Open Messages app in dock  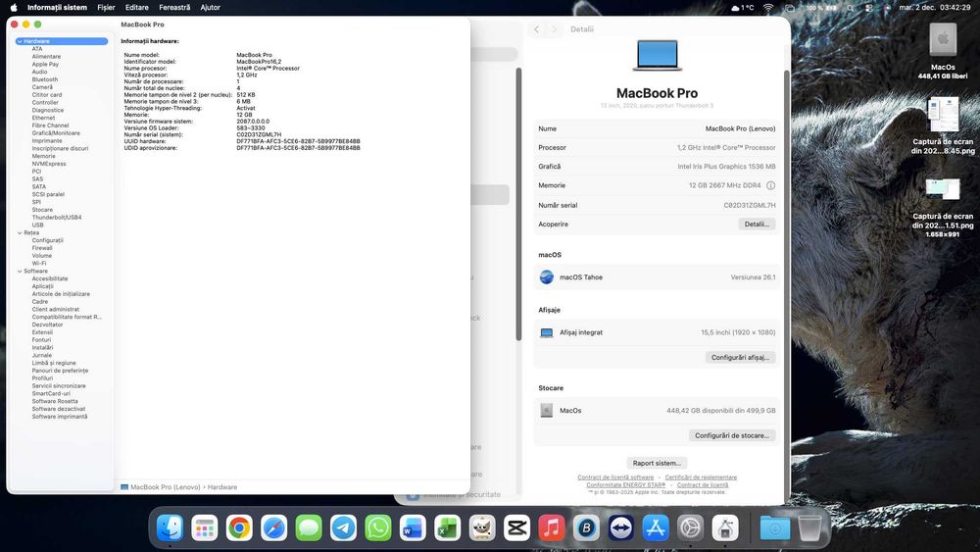pyautogui.click(x=309, y=528)
